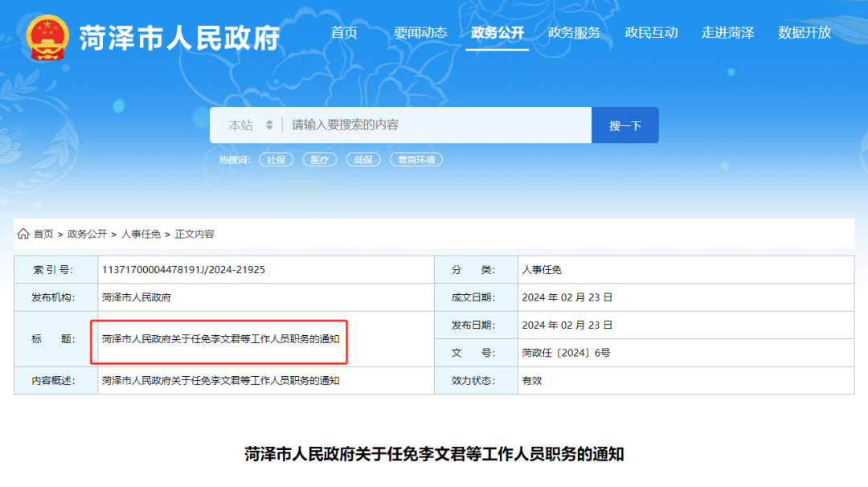Click the site name 菏泽市人民政府
This screenshot has height=487, width=868.
[x=178, y=36]
